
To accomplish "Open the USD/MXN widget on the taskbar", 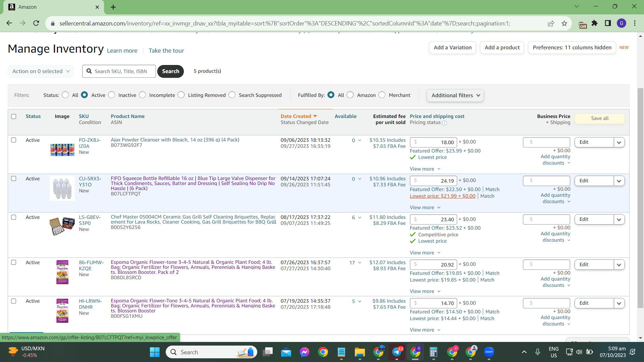I will pyautogui.click(x=26, y=352).
